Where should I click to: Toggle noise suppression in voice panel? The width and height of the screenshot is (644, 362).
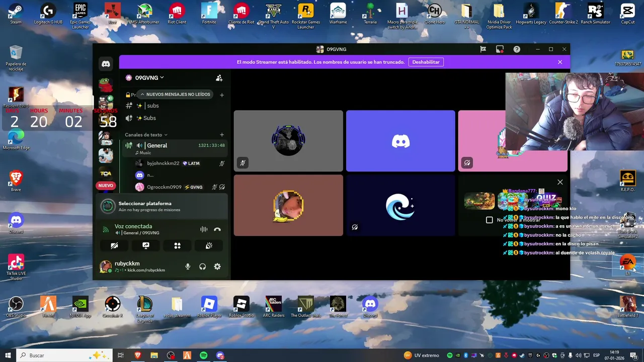click(x=204, y=229)
